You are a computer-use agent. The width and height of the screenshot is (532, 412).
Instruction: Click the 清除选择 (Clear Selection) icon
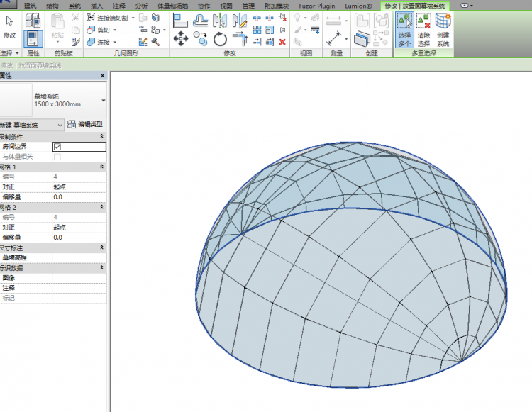click(423, 30)
